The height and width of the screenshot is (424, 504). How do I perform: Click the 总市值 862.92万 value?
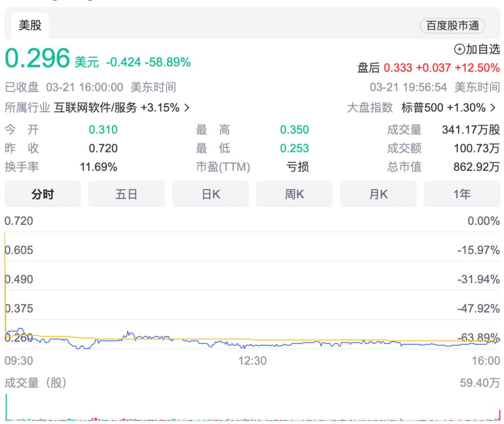[x=476, y=167]
